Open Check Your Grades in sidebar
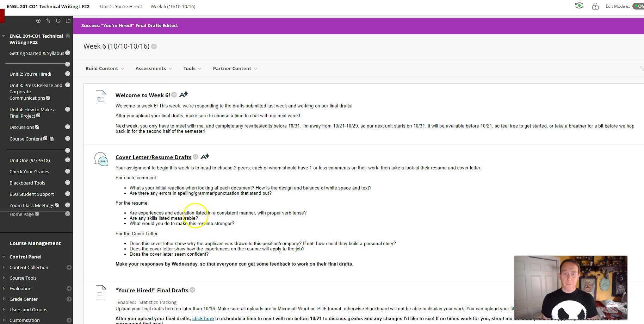The width and height of the screenshot is (644, 324). click(29, 172)
